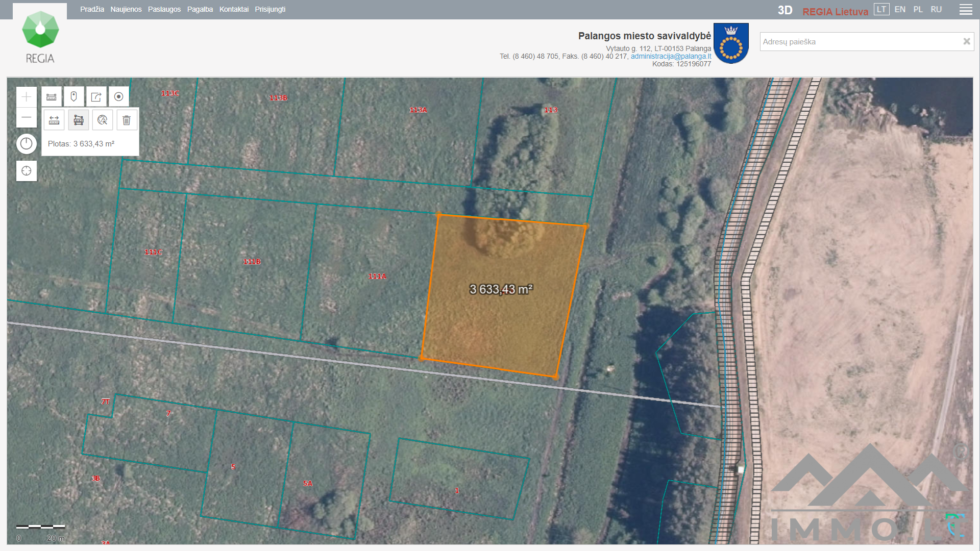
Task: Open the Prisijungti login menu item
Action: click(x=270, y=9)
